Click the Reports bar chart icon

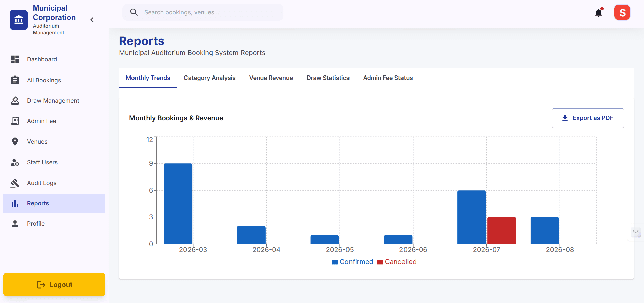pyautogui.click(x=15, y=203)
